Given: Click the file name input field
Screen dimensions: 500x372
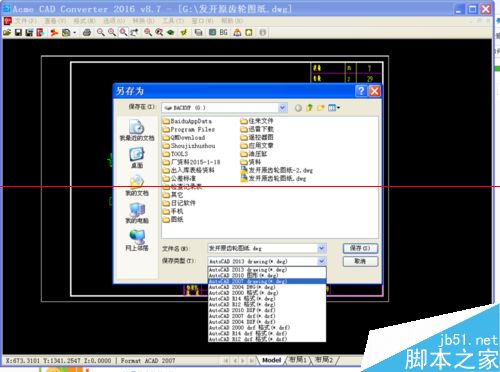Looking at the screenshot, I should [263, 248].
